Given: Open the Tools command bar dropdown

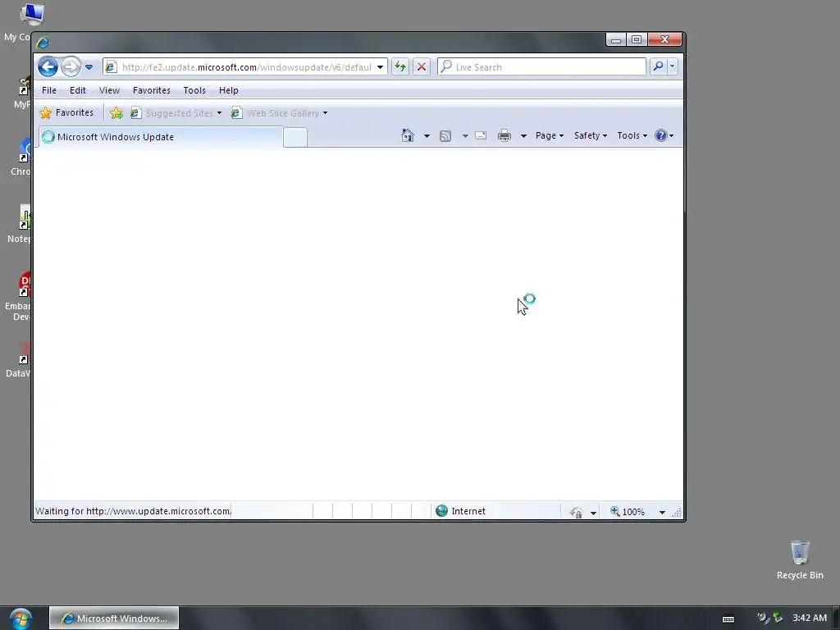Looking at the screenshot, I should [x=632, y=135].
